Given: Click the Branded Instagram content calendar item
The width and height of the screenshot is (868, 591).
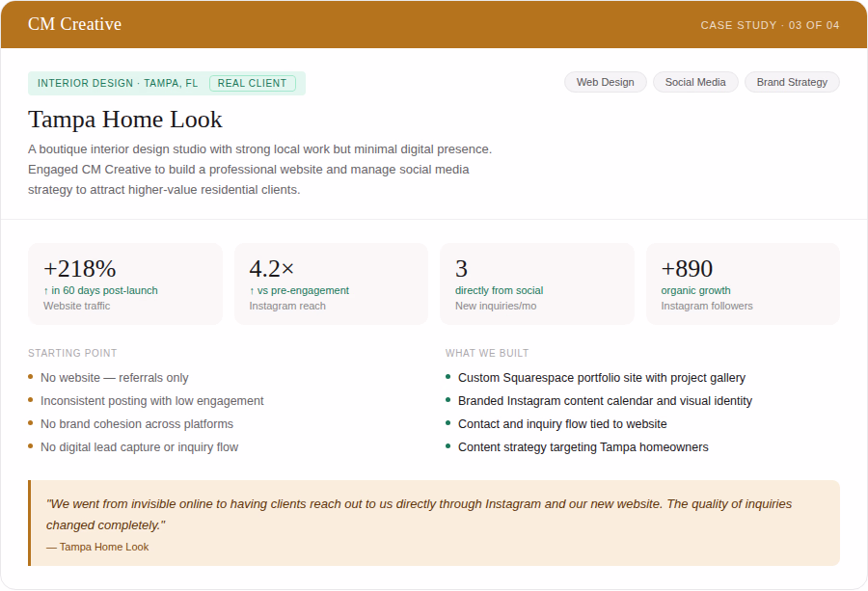Looking at the screenshot, I should [605, 401].
